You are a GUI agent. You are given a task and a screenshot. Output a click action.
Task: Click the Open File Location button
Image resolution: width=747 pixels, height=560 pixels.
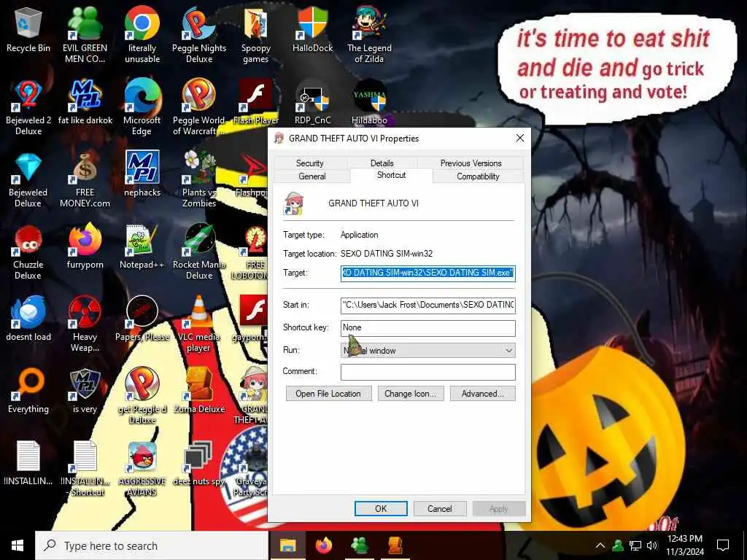tap(328, 393)
